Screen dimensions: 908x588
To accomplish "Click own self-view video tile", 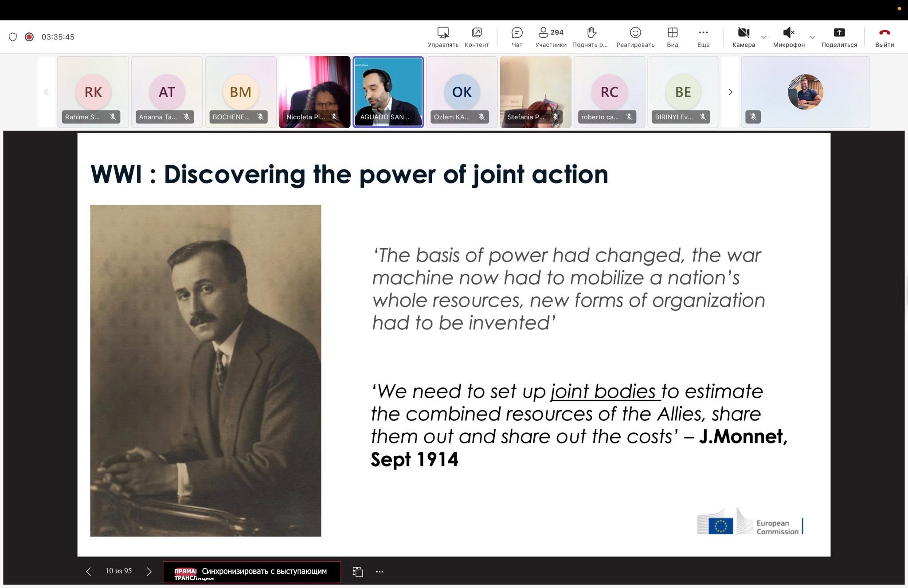I will click(x=805, y=92).
